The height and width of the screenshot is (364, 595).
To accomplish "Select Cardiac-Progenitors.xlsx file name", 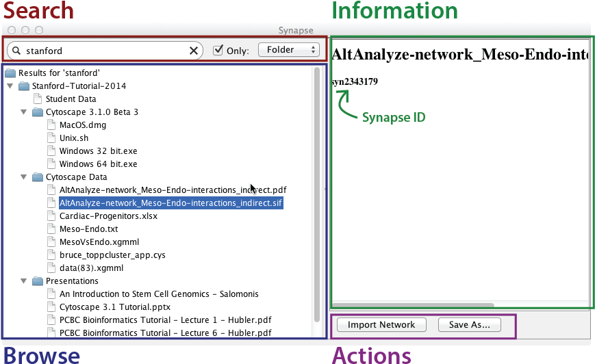I will 108,216.
